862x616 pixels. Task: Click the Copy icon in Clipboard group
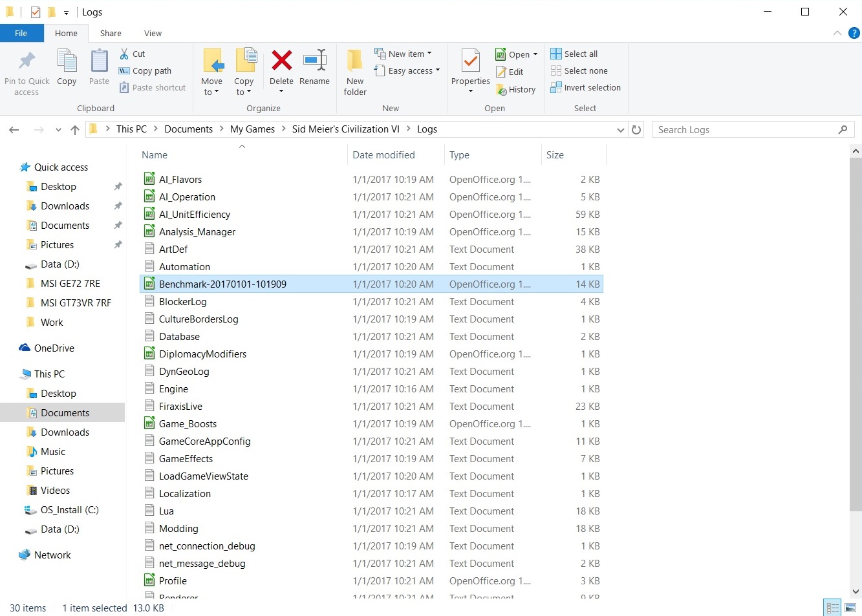(x=67, y=61)
